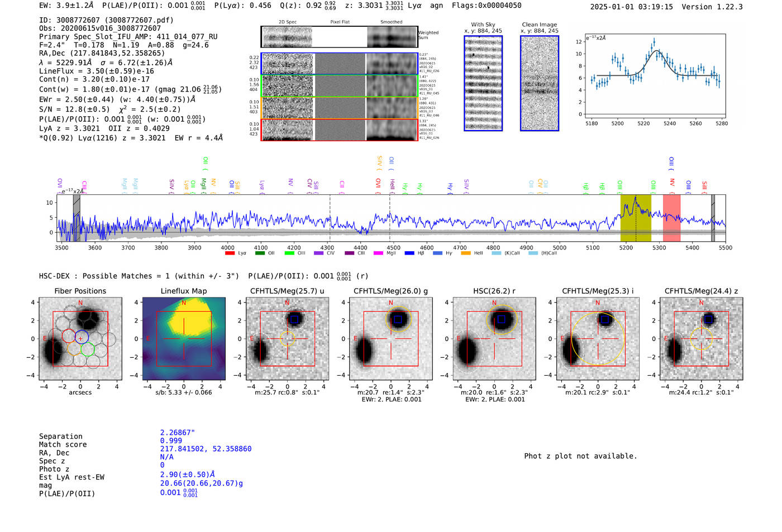Viewport: 782px width, 532px height.
Task: Click the Clean Image panel
Action: [x=540, y=83]
